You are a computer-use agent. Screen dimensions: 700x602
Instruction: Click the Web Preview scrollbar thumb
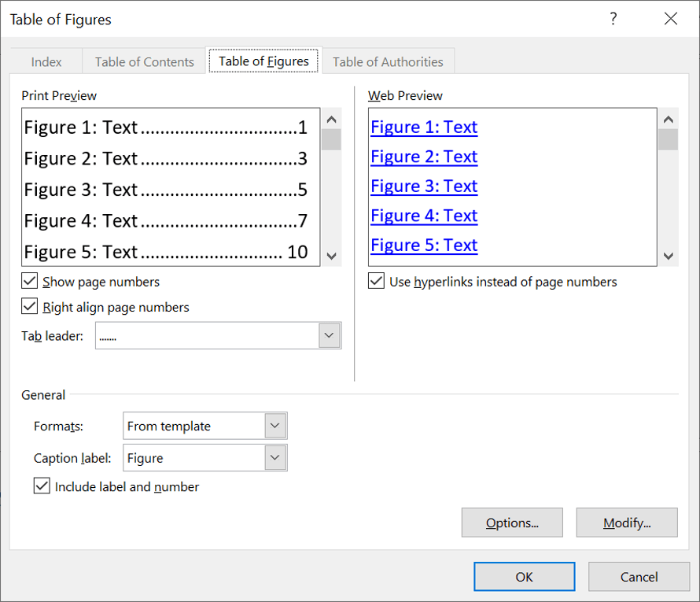[x=669, y=140]
